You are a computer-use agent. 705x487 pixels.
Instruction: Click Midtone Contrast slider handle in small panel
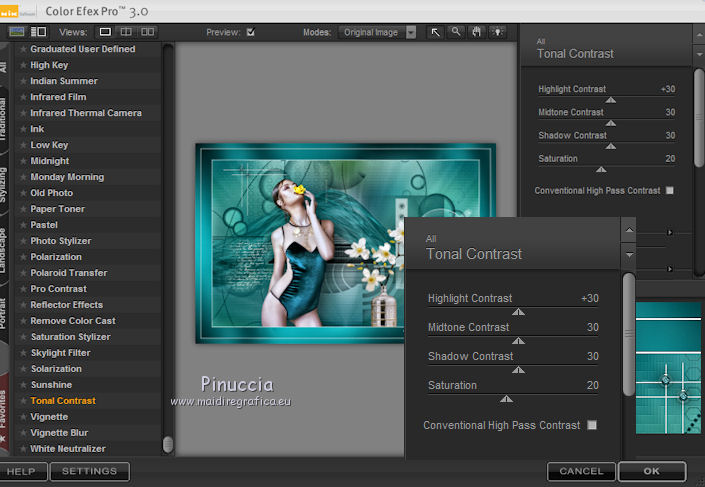[611, 123]
